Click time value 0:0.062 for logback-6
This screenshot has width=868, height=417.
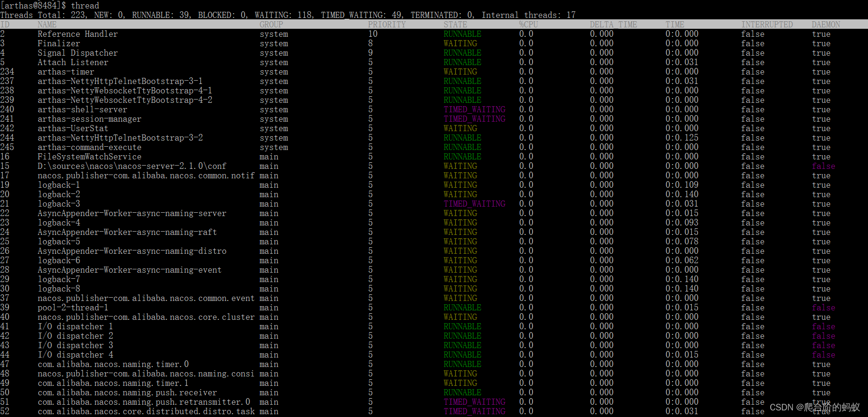pos(682,260)
